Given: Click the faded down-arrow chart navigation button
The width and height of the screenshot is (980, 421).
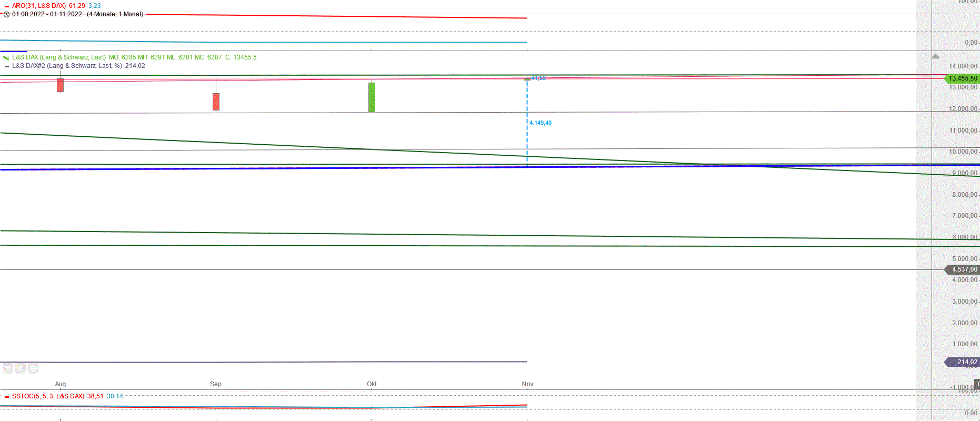Looking at the screenshot, I should [x=21, y=368].
